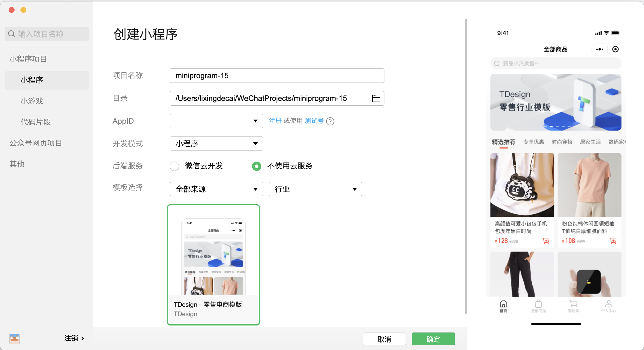Image resolution: width=644 pixels, height=350 pixels.
Task: Add the ¥128 phone bag to cart
Action: [x=546, y=241]
